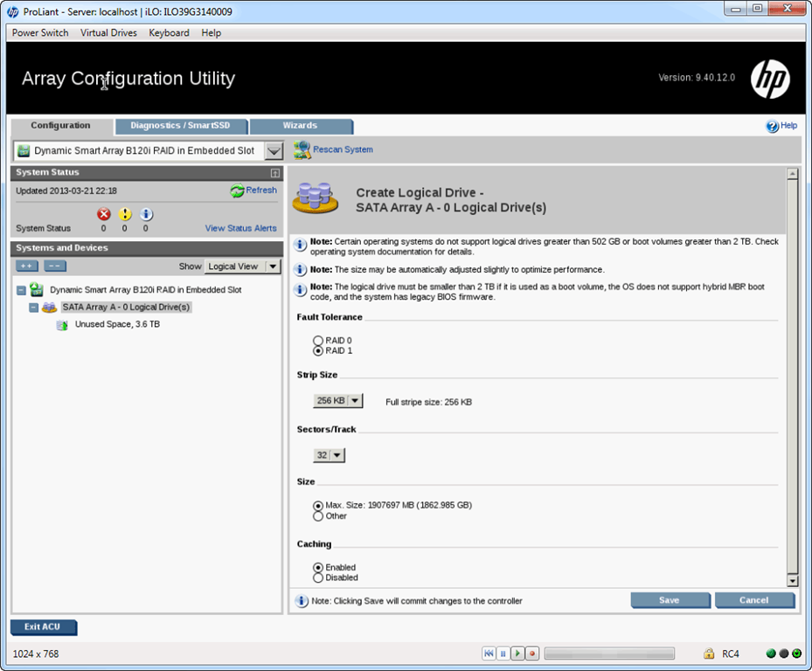
Task: Click the blue informational status alert icon
Action: (146, 214)
